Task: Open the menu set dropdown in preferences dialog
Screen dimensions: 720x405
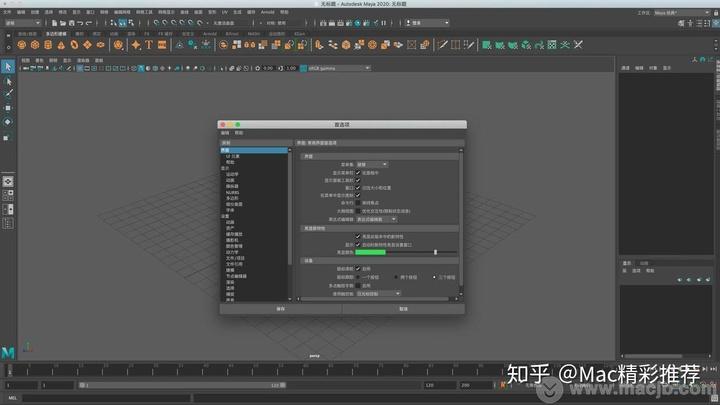Action: [372, 164]
